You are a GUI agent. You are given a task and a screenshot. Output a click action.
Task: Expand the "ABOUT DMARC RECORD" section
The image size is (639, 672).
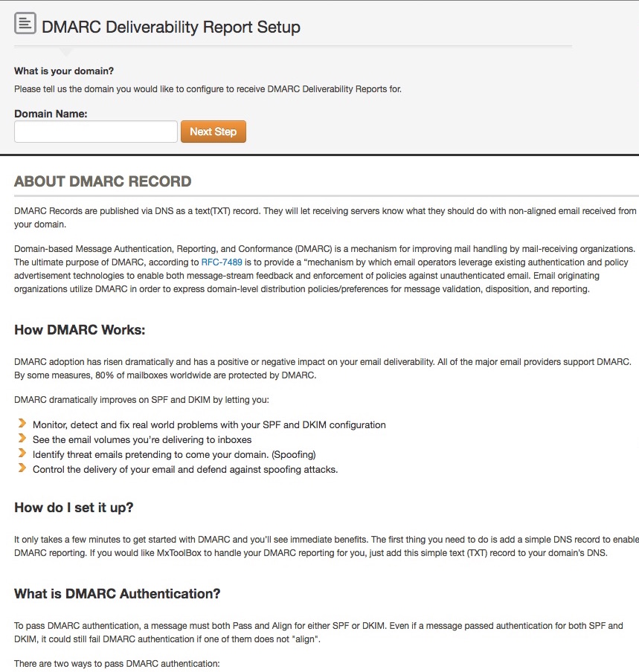coord(102,181)
